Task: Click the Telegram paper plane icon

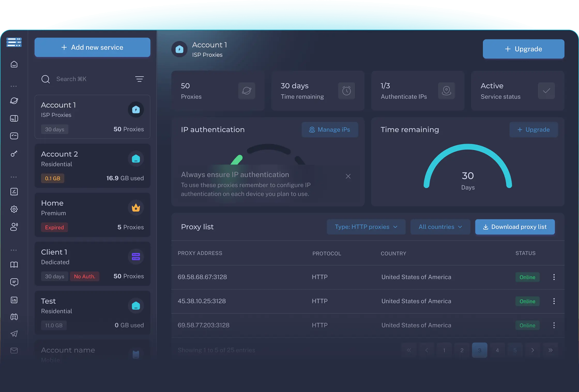Action: pyautogui.click(x=14, y=334)
